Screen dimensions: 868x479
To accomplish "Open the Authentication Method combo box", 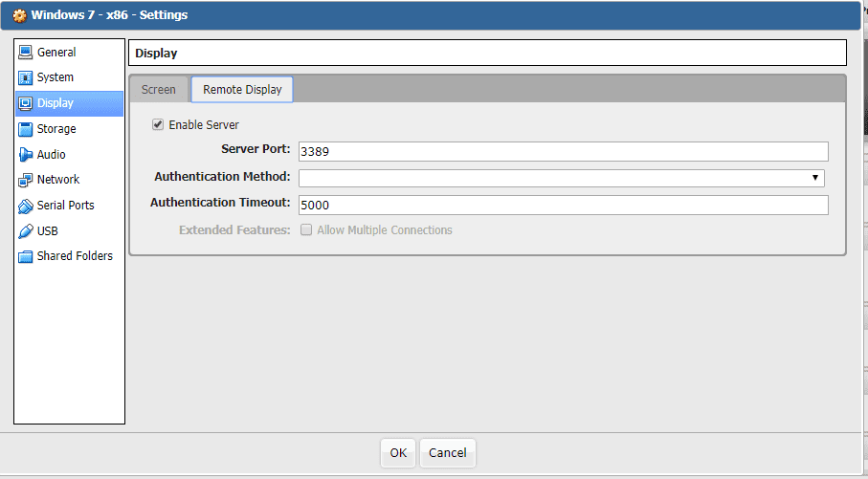I will (x=555, y=178).
